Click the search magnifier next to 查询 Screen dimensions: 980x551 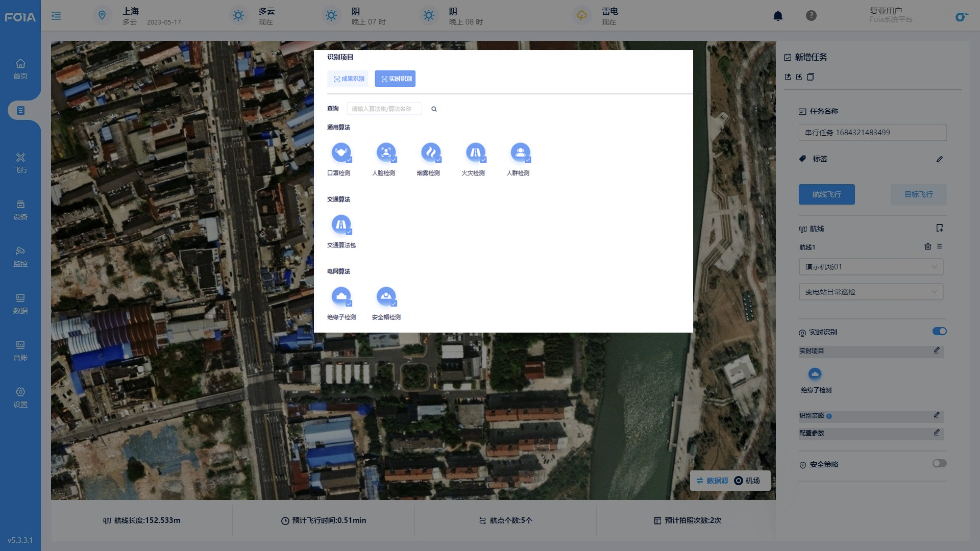434,109
